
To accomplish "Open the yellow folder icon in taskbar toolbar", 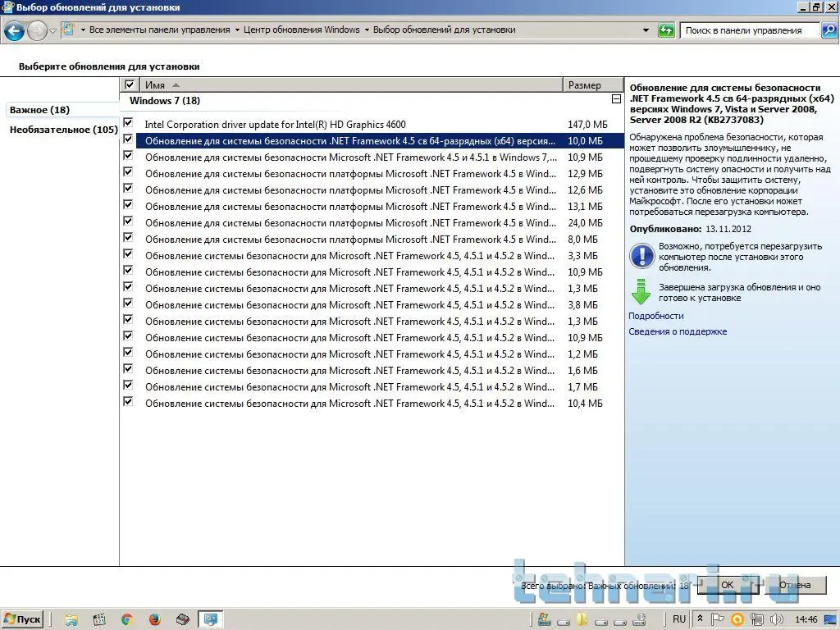I will [582, 620].
